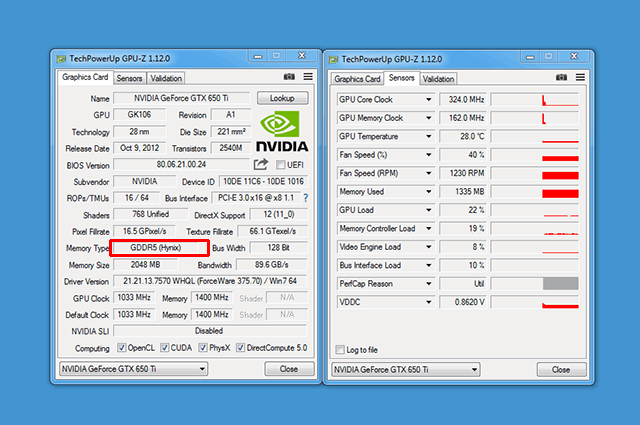Open GPU selector dropdown in Sensors window
This screenshot has height=425, width=640.
(x=406, y=369)
